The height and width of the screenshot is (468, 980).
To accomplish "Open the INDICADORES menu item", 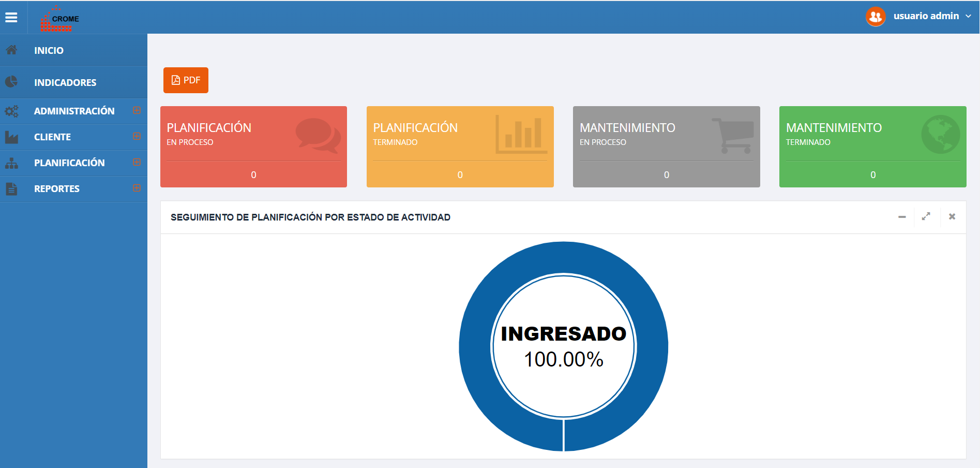I will tap(65, 83).
